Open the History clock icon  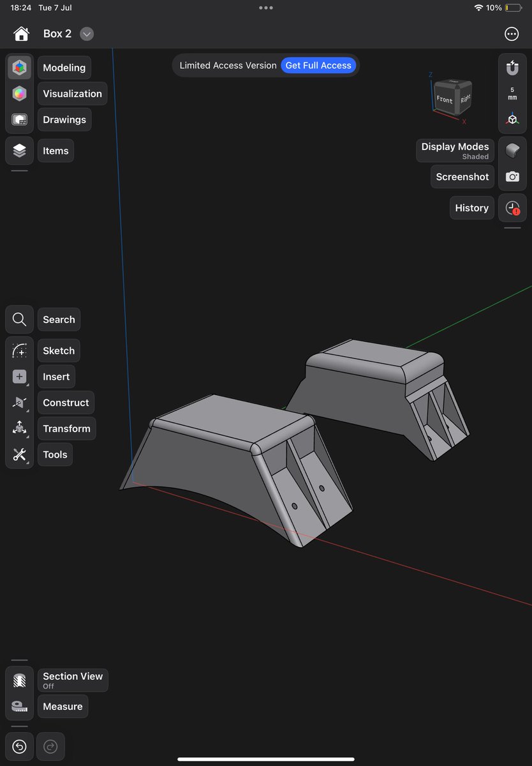(x=512, y=208)
